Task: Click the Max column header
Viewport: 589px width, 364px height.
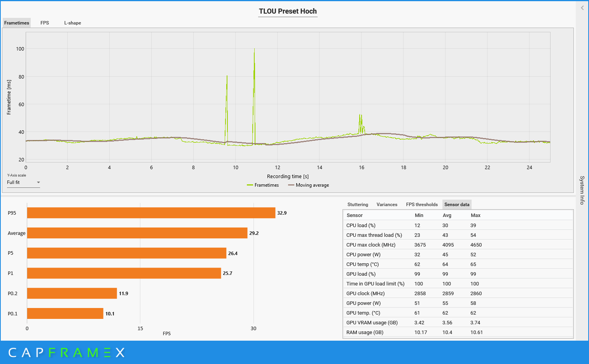Action: click(x=475, y=215)
